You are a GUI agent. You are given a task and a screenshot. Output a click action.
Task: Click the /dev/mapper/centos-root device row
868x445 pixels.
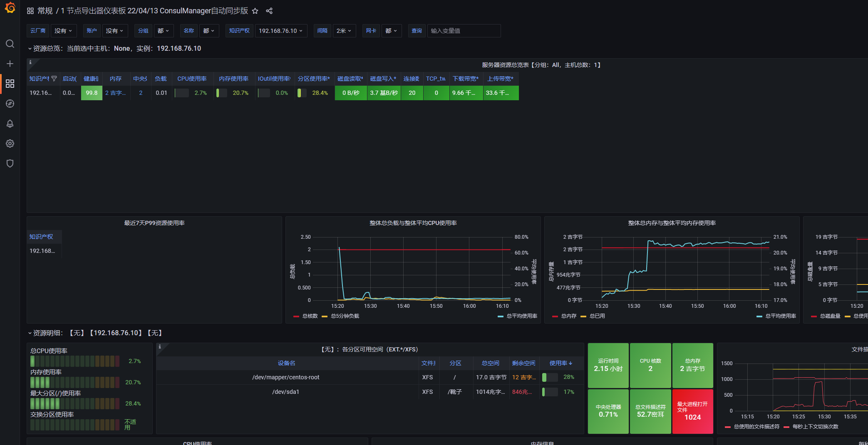click(370, 377)
